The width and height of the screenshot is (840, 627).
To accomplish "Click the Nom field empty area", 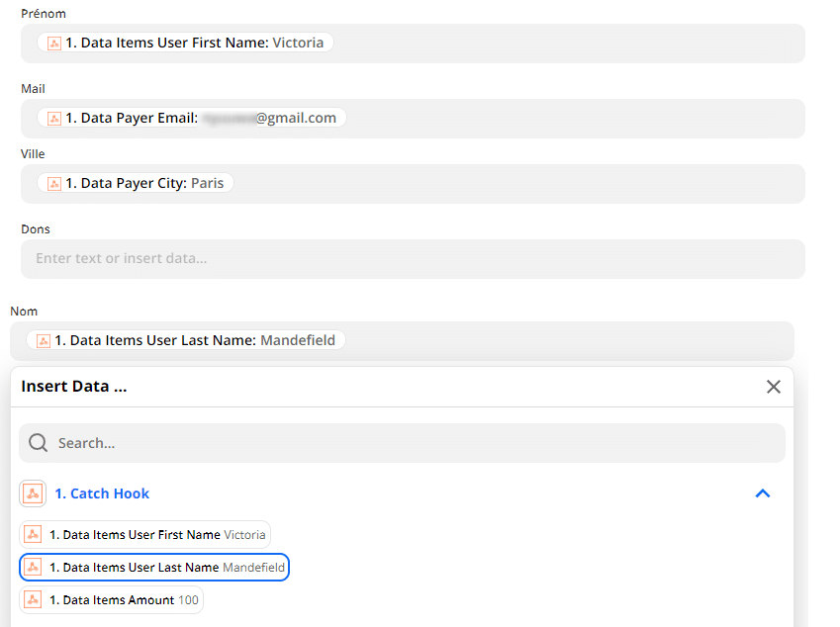I will click(568, 341).
